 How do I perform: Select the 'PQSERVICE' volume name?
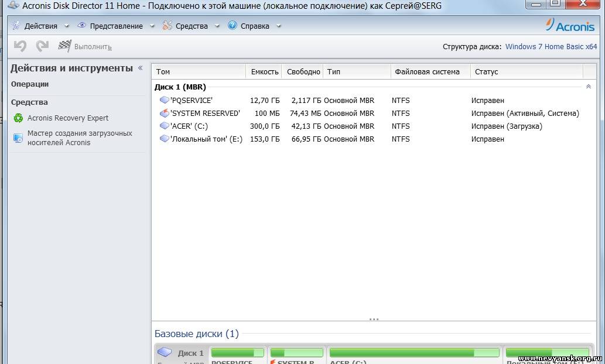point(192,100)
